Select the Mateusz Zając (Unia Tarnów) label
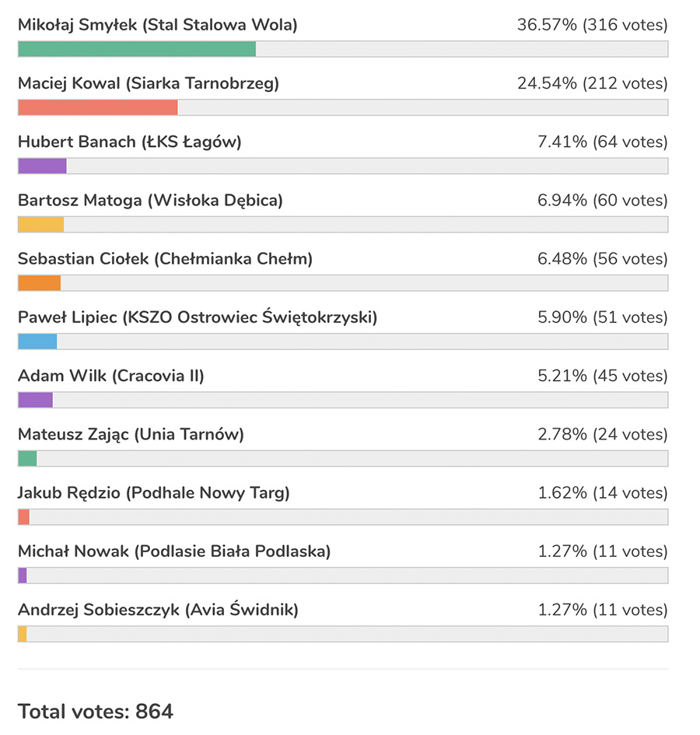Screen dimensions: 700x735 pyautogui.click(x=131, y=435)
